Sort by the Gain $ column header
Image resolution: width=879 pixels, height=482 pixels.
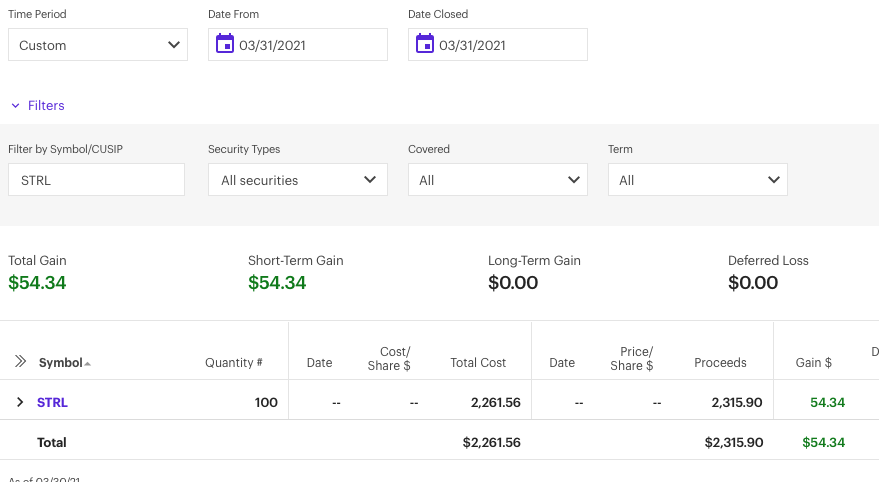click(813, 363)
